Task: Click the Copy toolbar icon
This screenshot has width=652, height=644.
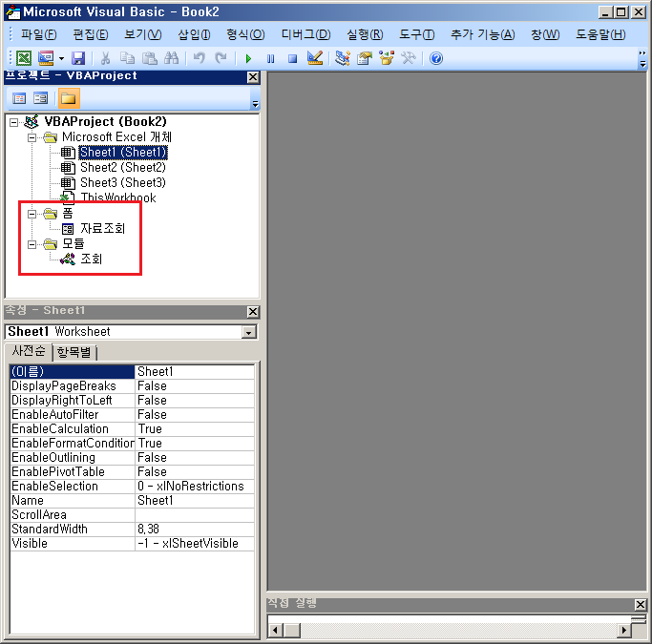Action: coord(127,58)
